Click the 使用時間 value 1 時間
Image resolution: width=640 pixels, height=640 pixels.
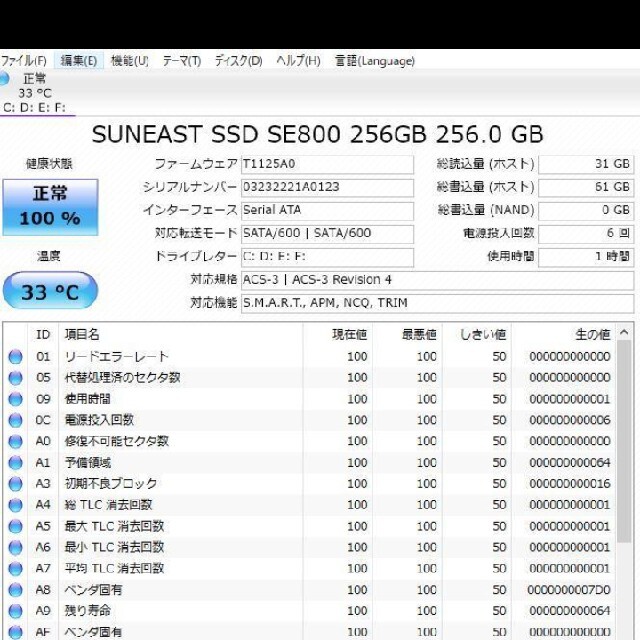point(586,257)
